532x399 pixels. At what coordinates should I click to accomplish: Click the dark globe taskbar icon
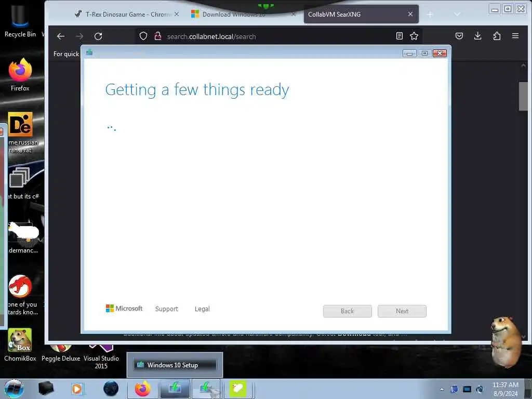coord(111,389)
